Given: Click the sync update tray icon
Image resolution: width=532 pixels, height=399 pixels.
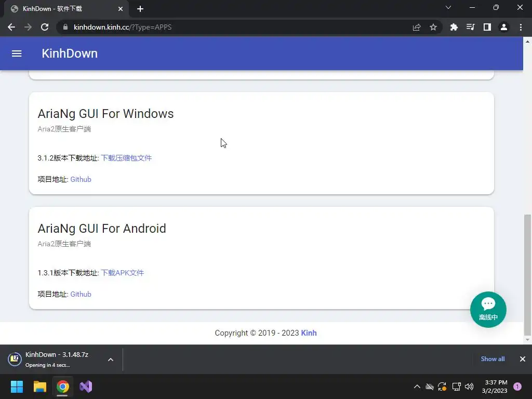Looking at the screenshot, I should coord(442,387).
